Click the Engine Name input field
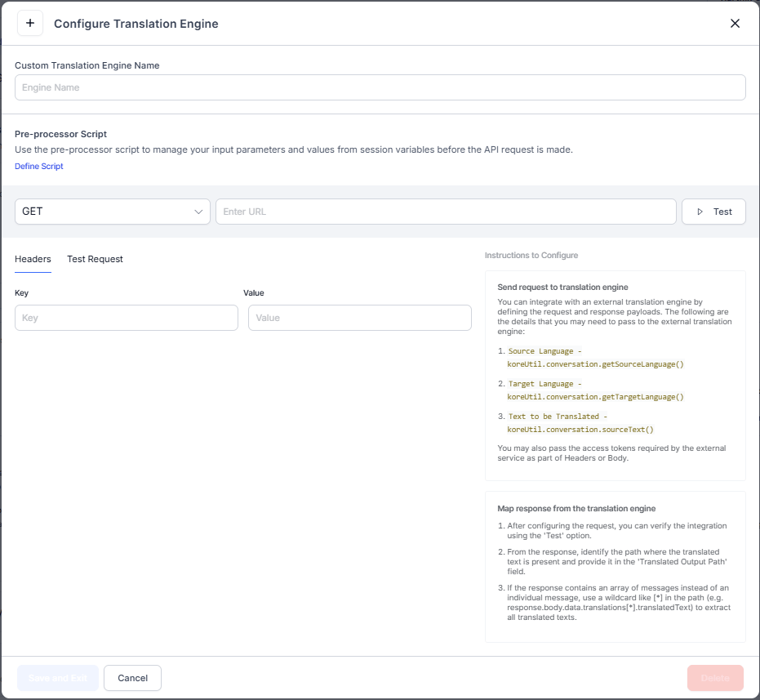The height and width of the screenshot is (700, 760). [380, 87]
